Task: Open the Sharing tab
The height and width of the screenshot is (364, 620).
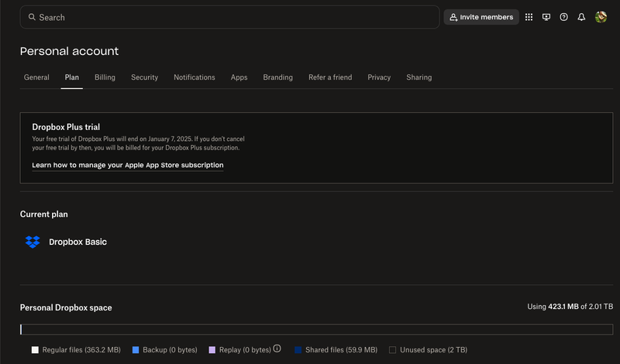Action: (x=418, y=77)
